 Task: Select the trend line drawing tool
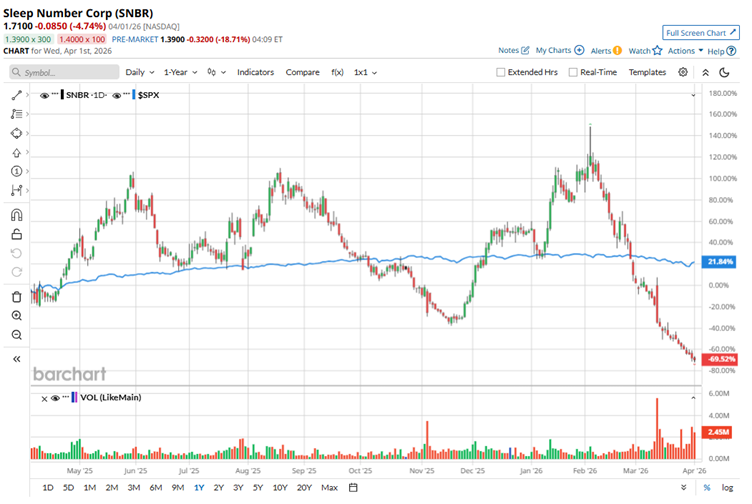(16, 95)
